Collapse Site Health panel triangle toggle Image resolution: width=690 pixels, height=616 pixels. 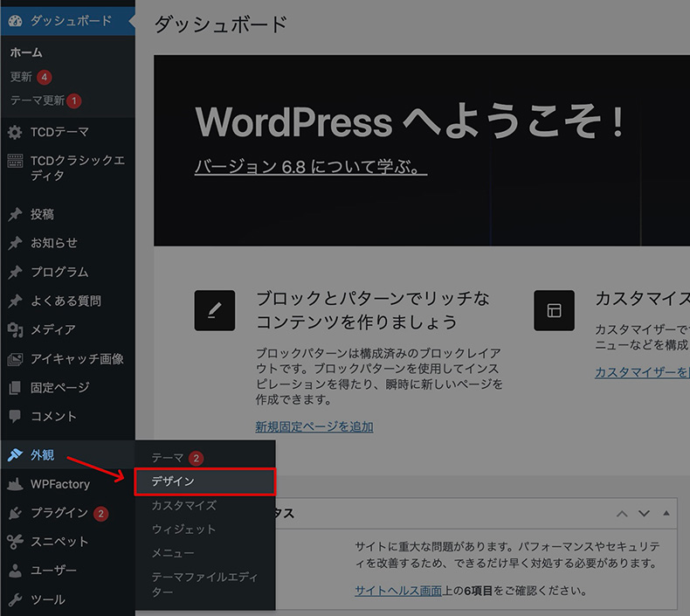[666, 513]
